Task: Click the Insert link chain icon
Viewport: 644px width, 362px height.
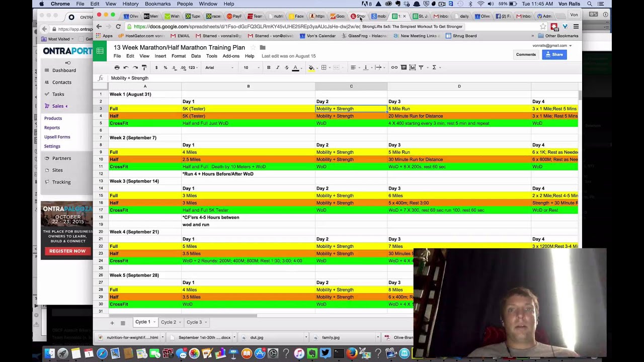Action: point(394,67)
